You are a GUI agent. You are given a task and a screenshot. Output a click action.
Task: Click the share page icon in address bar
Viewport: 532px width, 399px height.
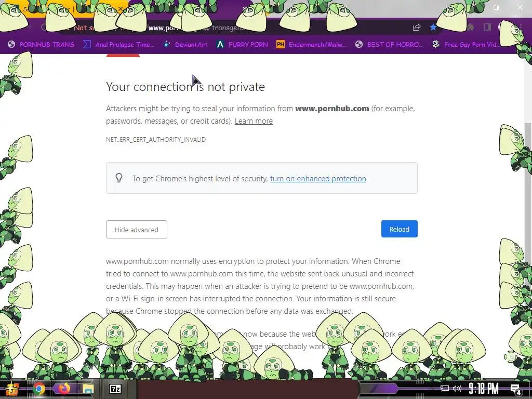click(x=417, y=28)
